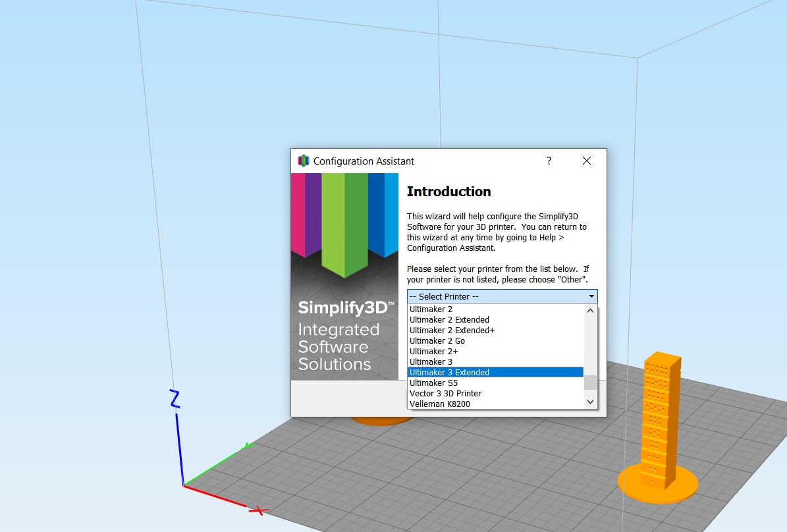Select the Ultimaker 2 Go entry
Screen dimensions: 787x532
tap(495, 341)
